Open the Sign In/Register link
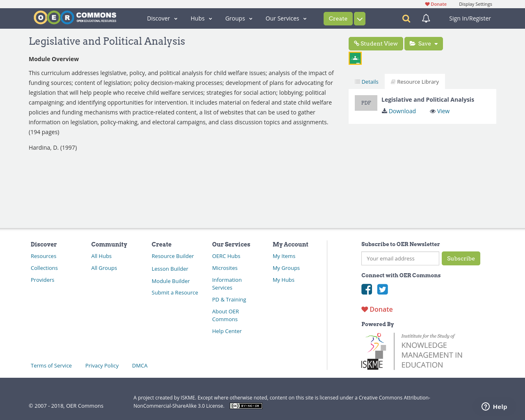Image resolution: width=525 pixels, height=420 pixels. [470, 18]
